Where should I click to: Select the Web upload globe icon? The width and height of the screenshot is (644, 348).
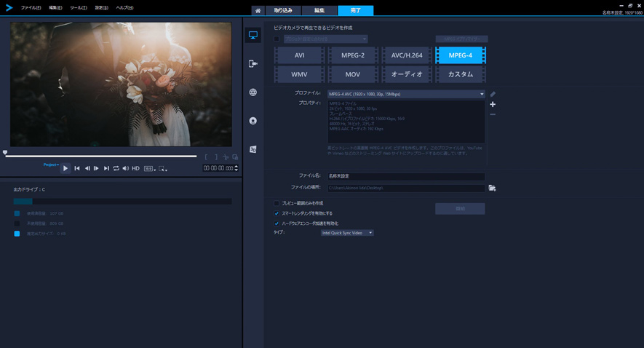[253, 92]
